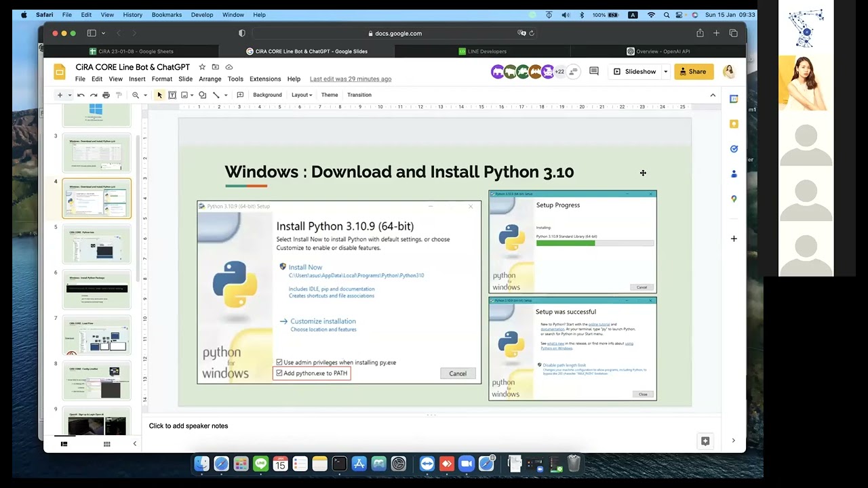This screenshot has width=868, height=488.
Task: Pick the Shape tool
Action: click(202, 95)
